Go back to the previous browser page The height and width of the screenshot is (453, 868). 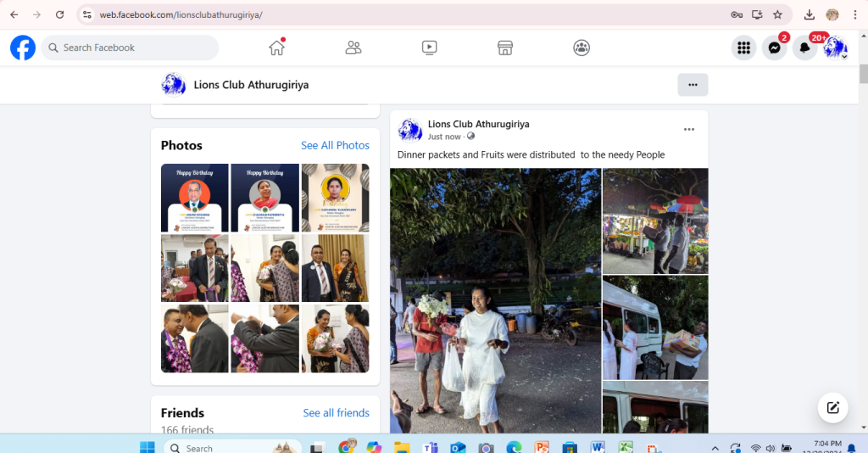click(x=14, y=15)
